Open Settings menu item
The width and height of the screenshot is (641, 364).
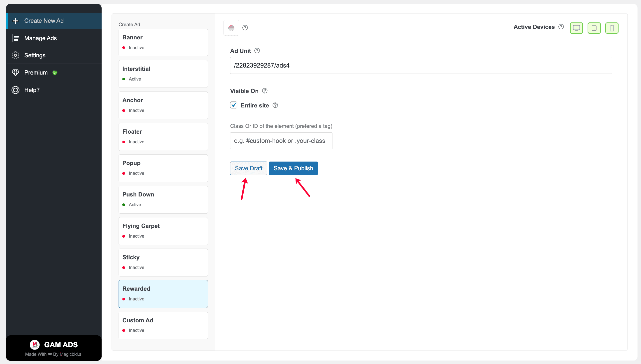[54, 55]
